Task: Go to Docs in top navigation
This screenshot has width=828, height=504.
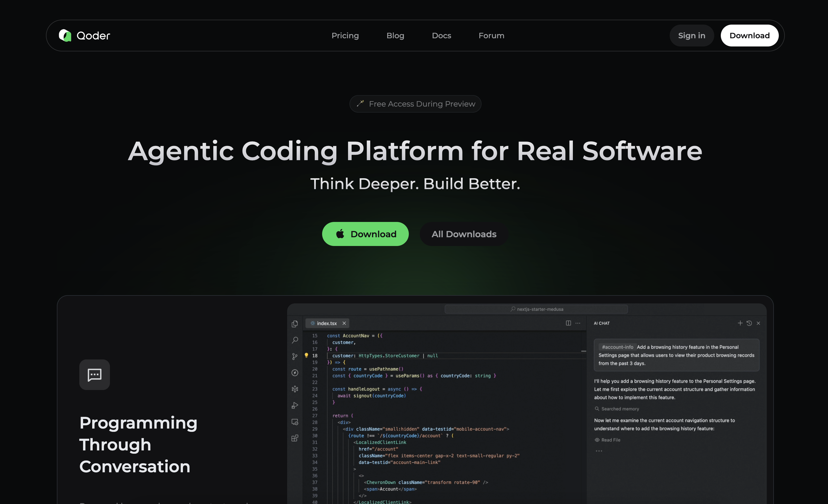Action: pos(441,36)
